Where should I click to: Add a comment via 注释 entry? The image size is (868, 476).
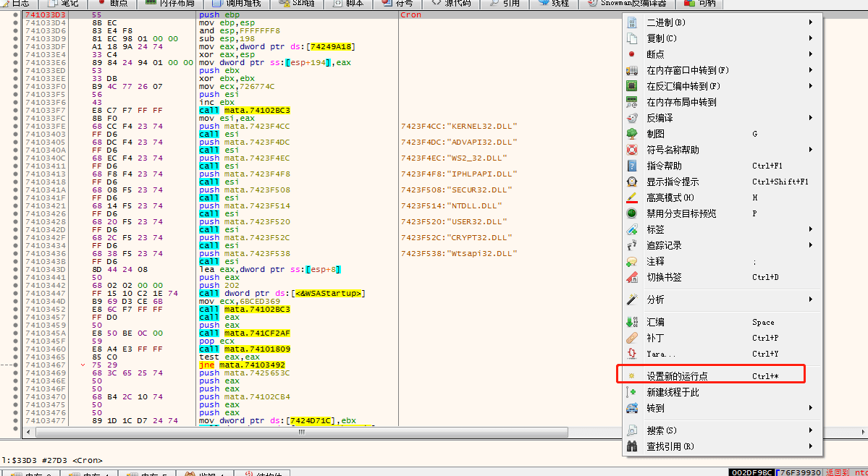tap(723, 261)
